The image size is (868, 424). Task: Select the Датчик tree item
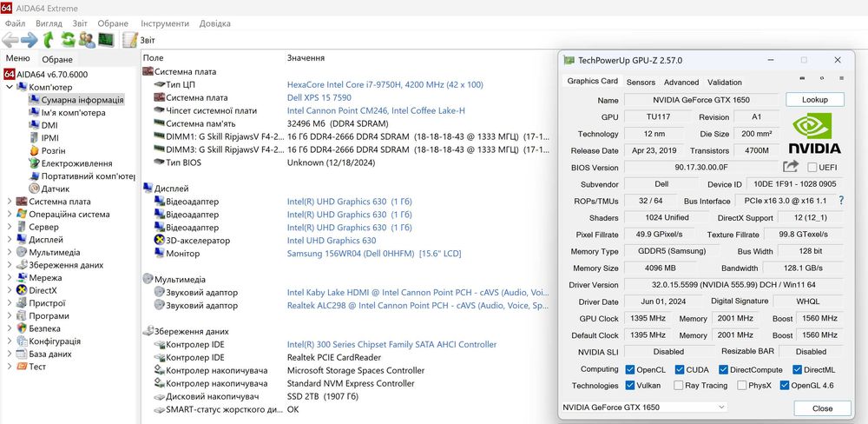(x=55, y=189)
